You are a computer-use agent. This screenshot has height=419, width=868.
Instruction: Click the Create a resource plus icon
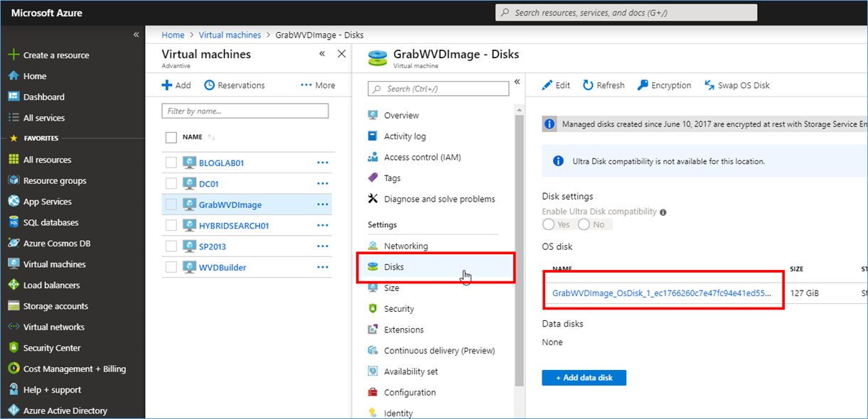pos(13,55)
